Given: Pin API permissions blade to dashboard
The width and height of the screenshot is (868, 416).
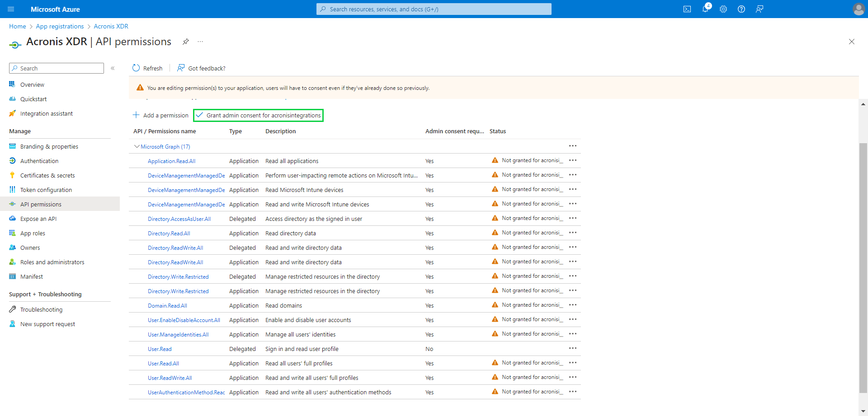Looking at the screenshot, I should [186, 42].
